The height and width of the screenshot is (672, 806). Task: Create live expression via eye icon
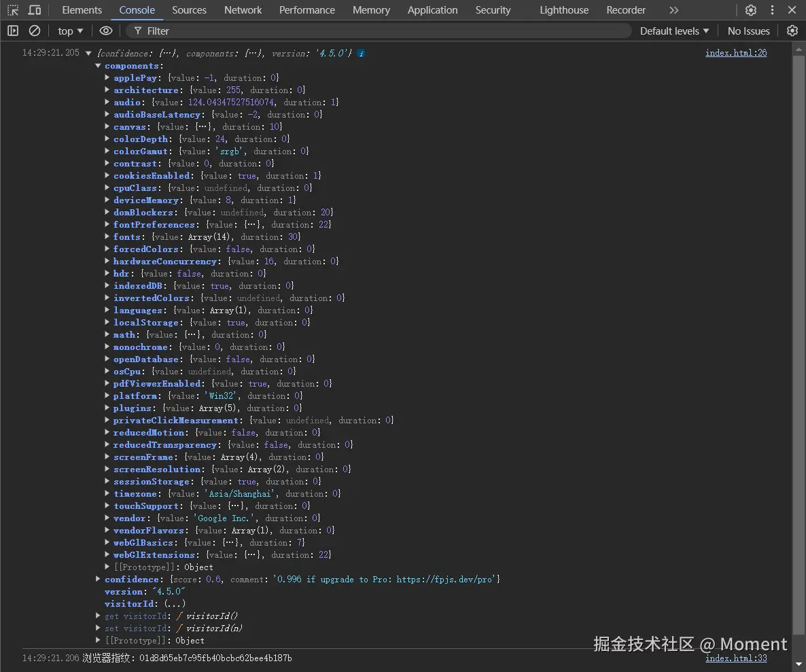[x=106, y=31]
